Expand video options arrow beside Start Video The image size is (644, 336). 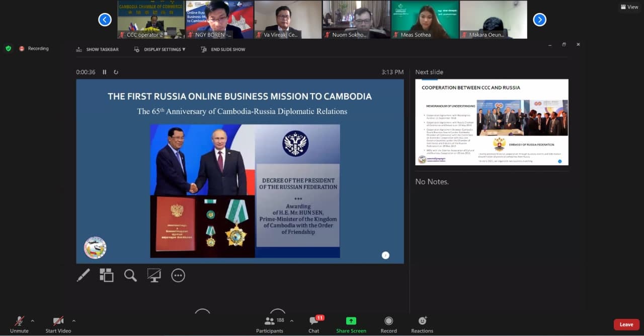pyautogui.click(x=74, y=321)
